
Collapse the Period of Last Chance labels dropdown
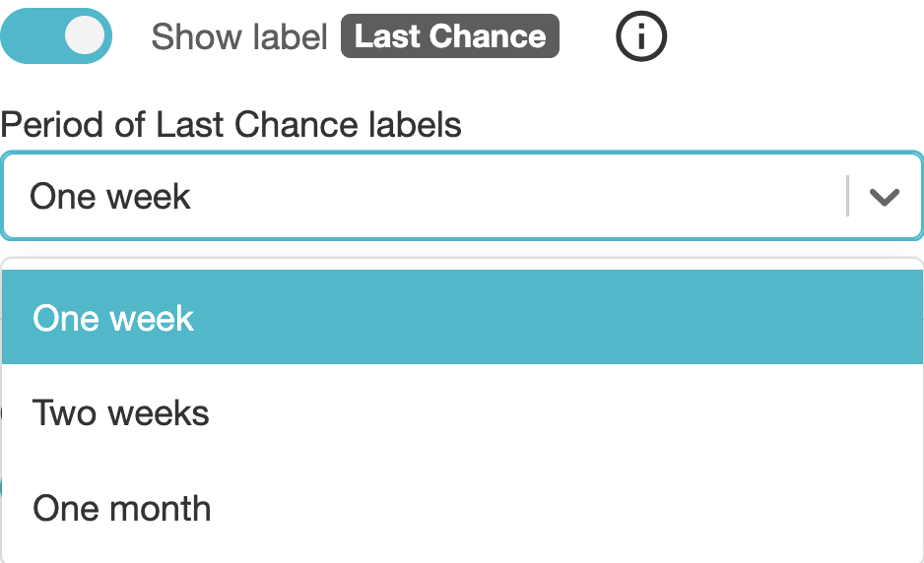click(885, 197)
